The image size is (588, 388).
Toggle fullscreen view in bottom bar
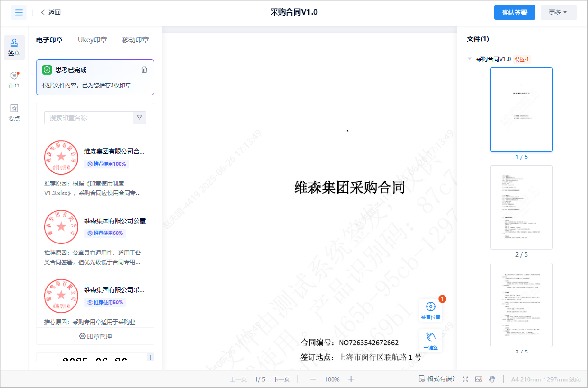[x=465, y=379]
